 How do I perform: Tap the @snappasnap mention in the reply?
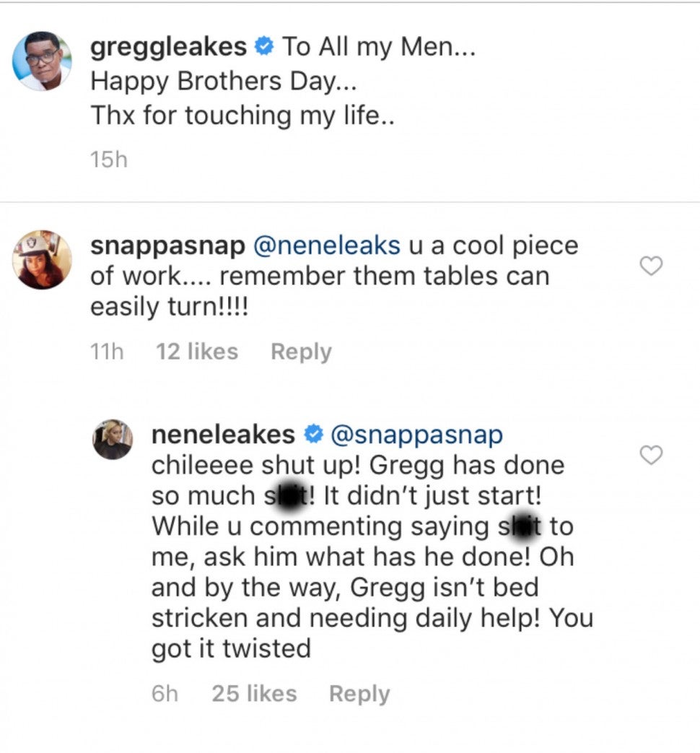pyautogui.click(x=416, y=435)
